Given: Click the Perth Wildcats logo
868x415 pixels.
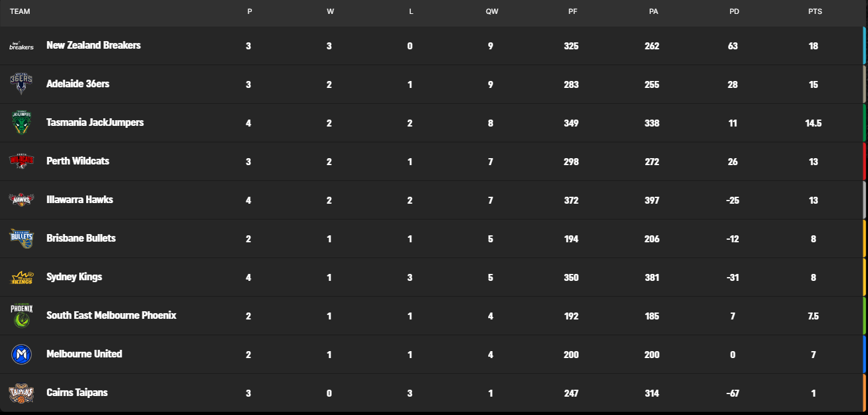Looking at the screenshot, I should pyautogui.click(x=21, y=161).
